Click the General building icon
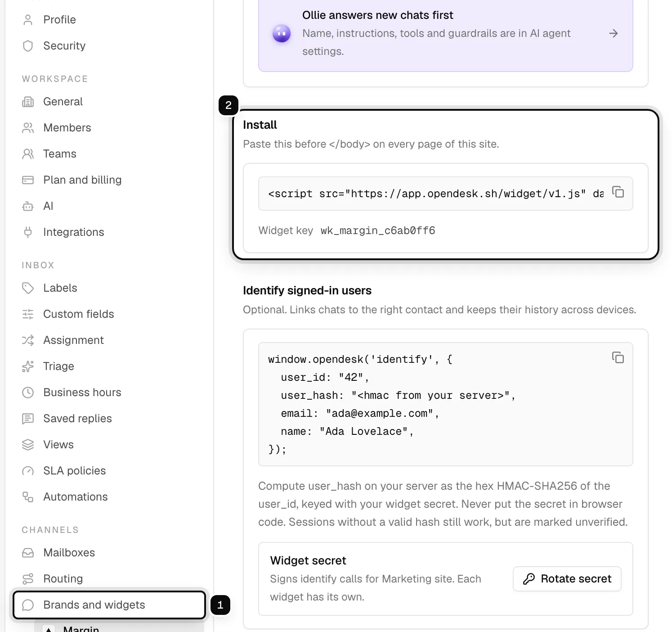Viewport: 672px width, 632px height. pyautogui.click(x=28, y=102)
